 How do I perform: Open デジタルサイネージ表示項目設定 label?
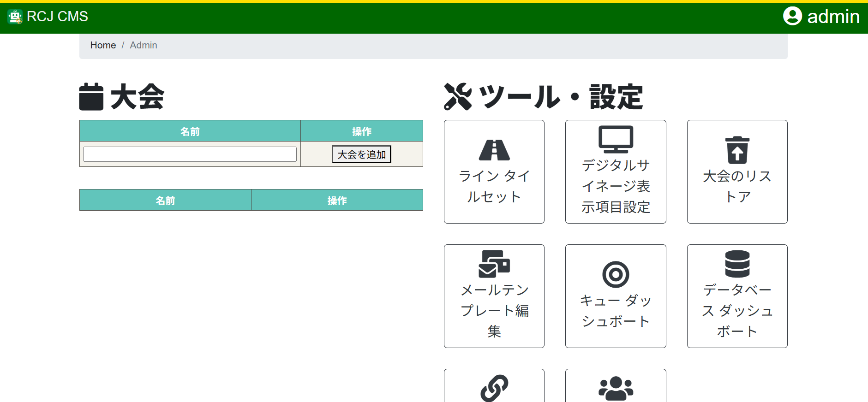tap(616, 186)
